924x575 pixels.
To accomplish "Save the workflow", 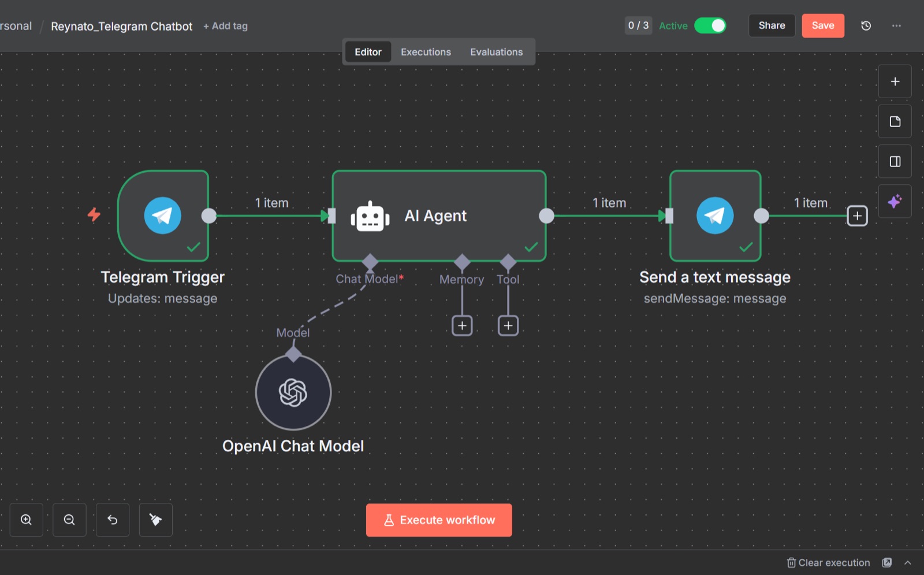I will pos(823,25).
